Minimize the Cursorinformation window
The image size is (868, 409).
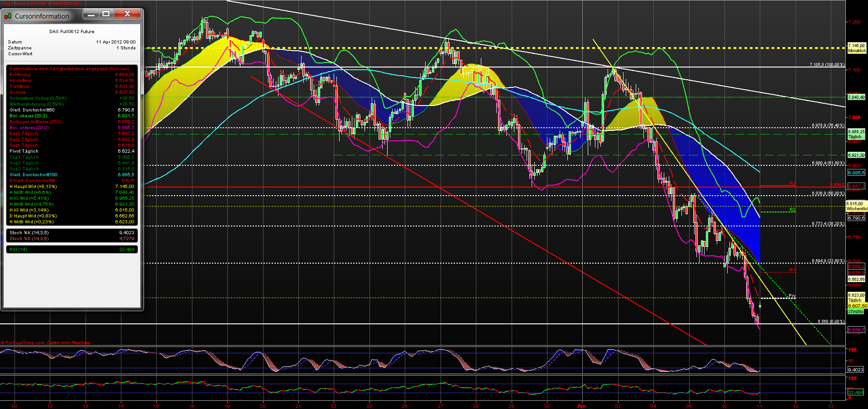click(91, 14)
